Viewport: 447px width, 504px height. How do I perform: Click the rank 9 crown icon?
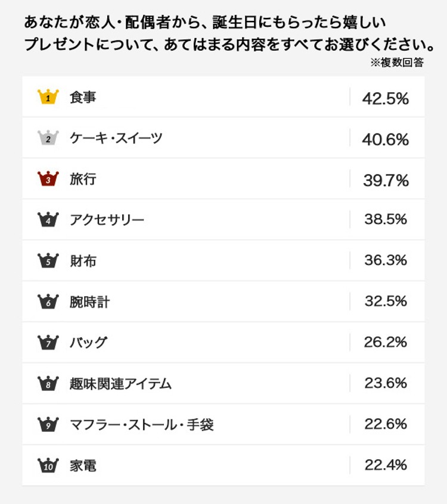[48, 424]
